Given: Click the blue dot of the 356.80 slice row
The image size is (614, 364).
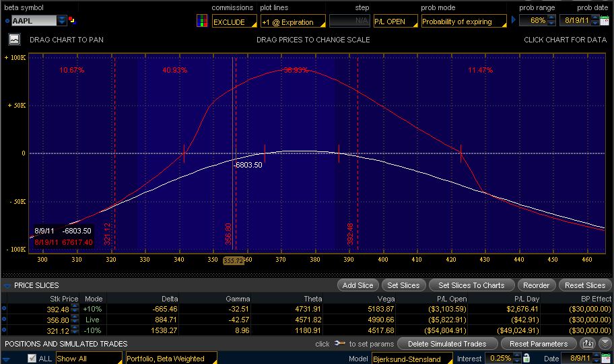Looking at the screenshot, I should click(x=4, y=319).
